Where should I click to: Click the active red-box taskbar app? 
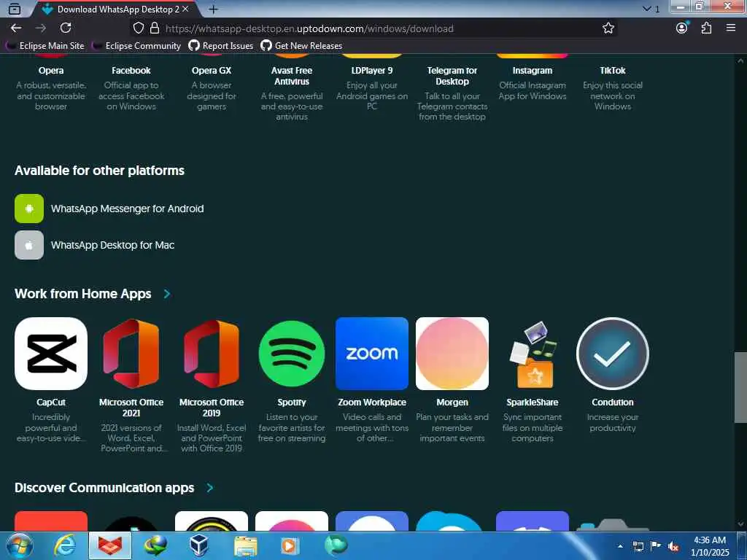pyautogui.click(x=110, y=545)
